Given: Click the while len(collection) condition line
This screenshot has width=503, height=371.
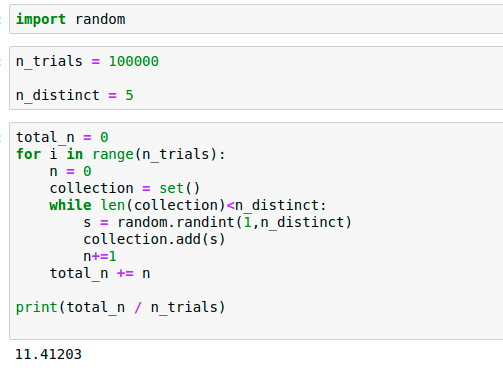Looking at the screenshot, I should click(x=188, y=205).
